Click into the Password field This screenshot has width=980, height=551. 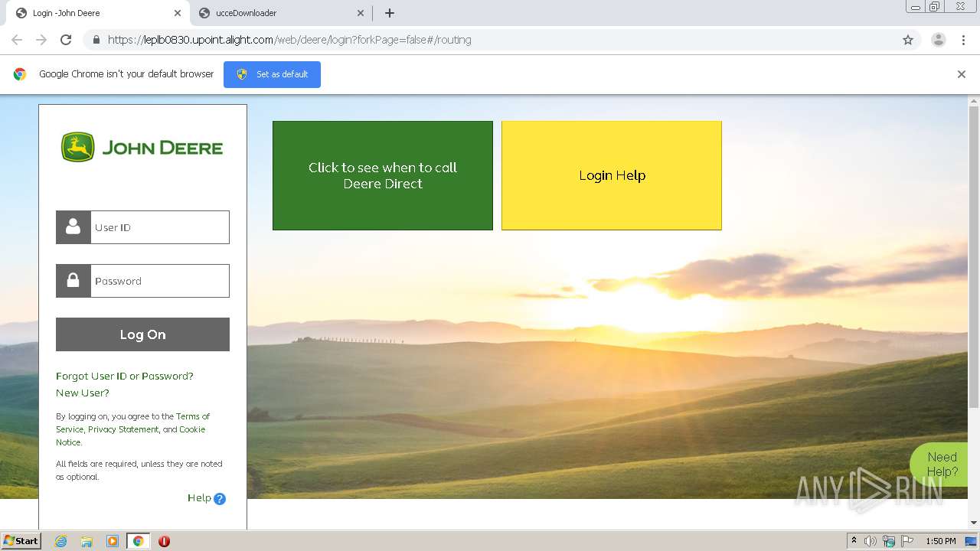point(160,281)
